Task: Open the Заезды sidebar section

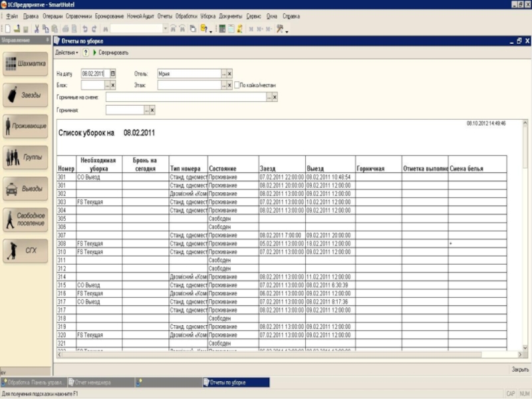Action: coord(26,95)
